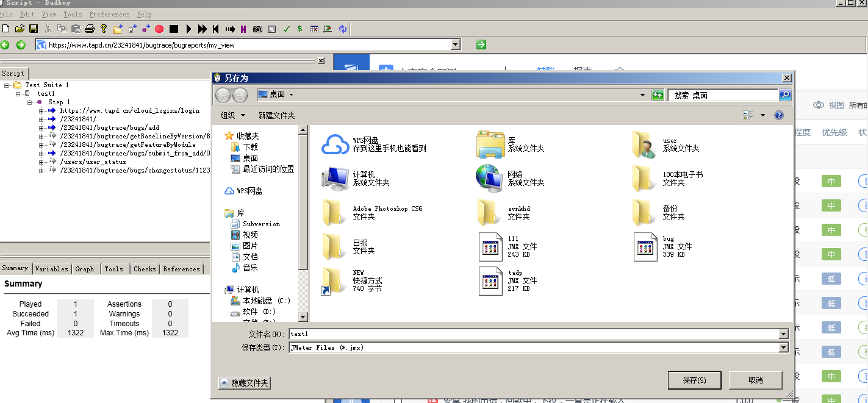Play the script with the play arrow icon
This screenshot has height=403, width=868.
pyautogui.click(x=189, y=28)
